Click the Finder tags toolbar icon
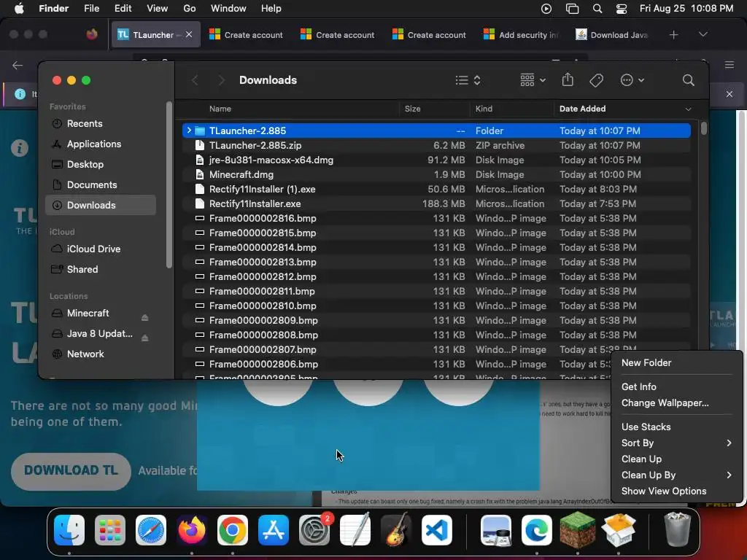Image resolution: width=747 pixels, height=560 pixels. (x=596, y=80)
